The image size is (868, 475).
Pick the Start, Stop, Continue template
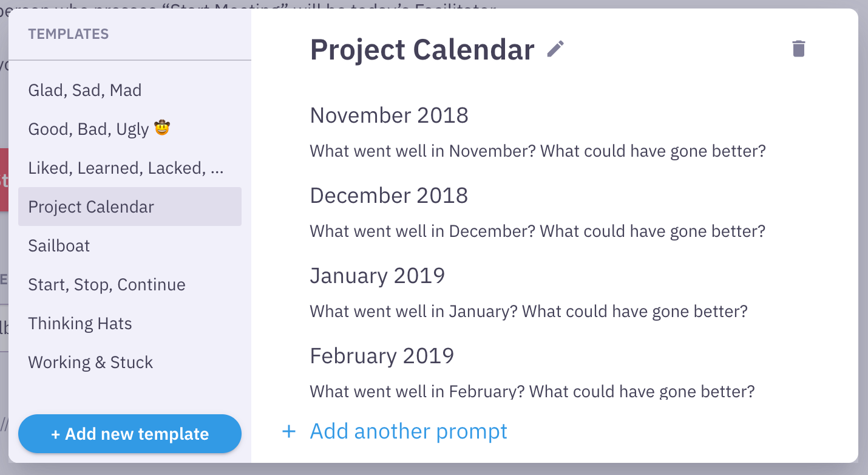coord(107,285)
